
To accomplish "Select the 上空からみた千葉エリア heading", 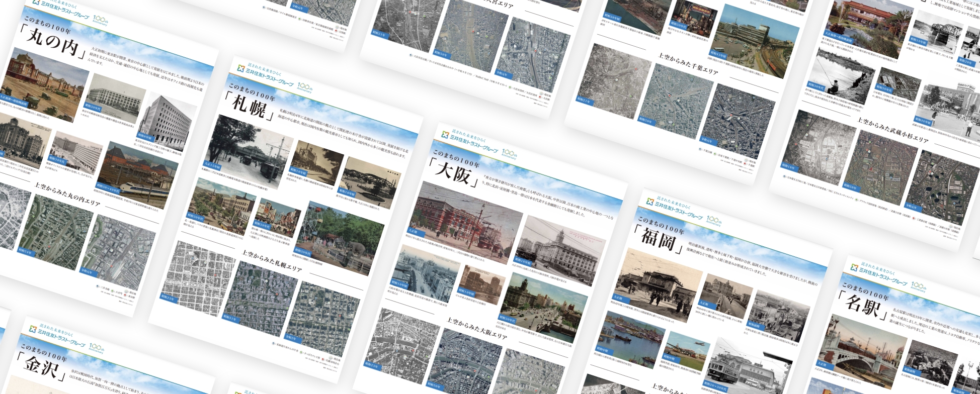I will 688,64.
